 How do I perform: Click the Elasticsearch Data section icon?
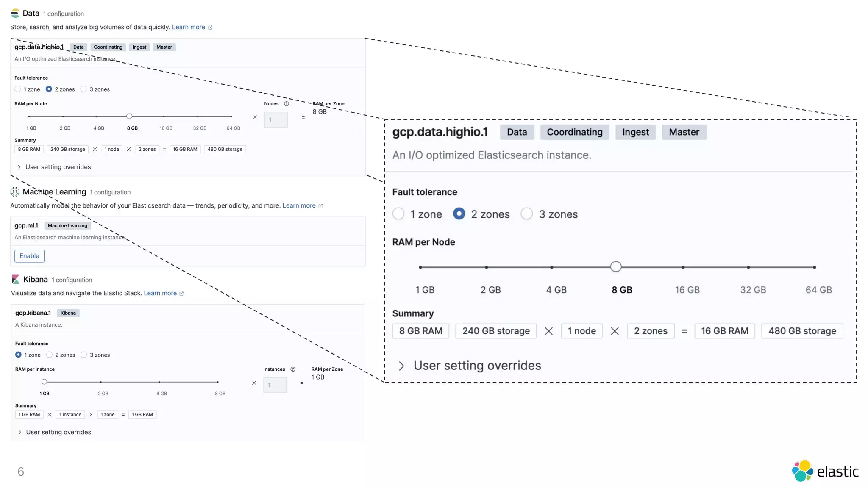[x=15, y=14]
